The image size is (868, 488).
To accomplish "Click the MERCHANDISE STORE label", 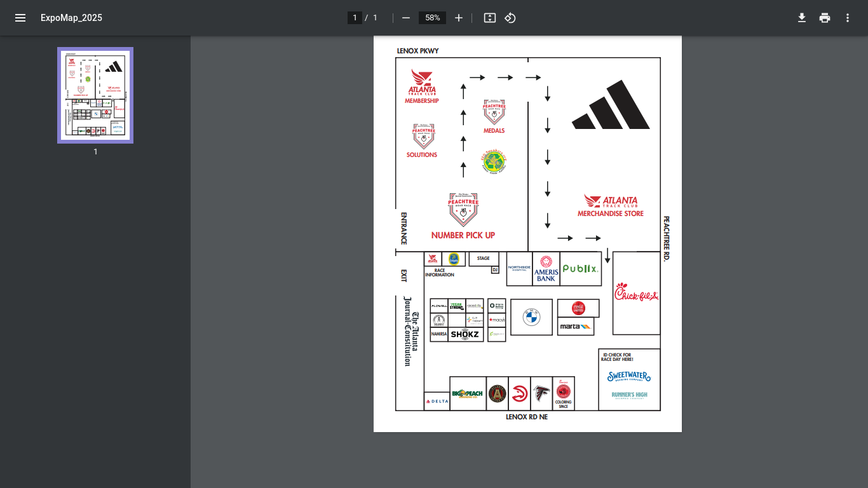I will (611, 213).
